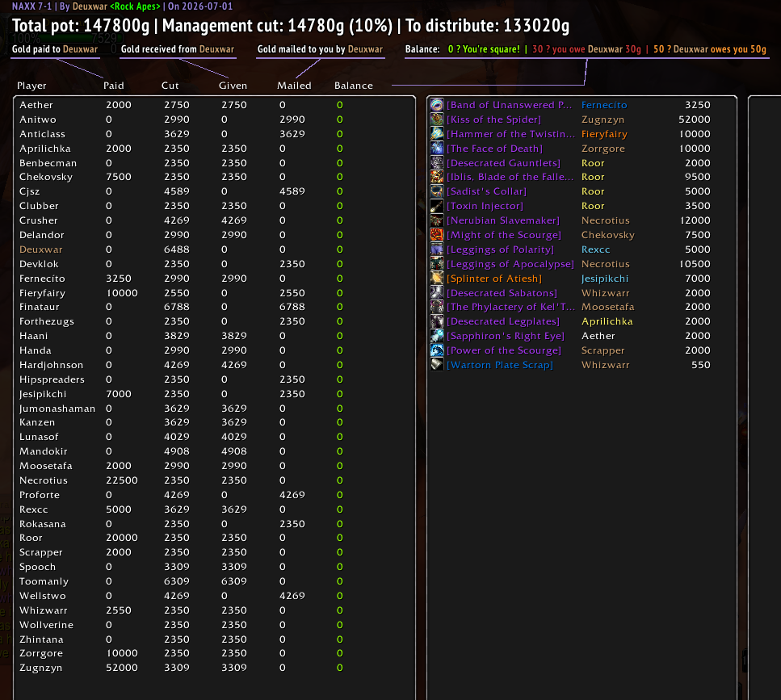Click Cjsz's mailed value 4589
781x700 pixels.
[292, 191]
